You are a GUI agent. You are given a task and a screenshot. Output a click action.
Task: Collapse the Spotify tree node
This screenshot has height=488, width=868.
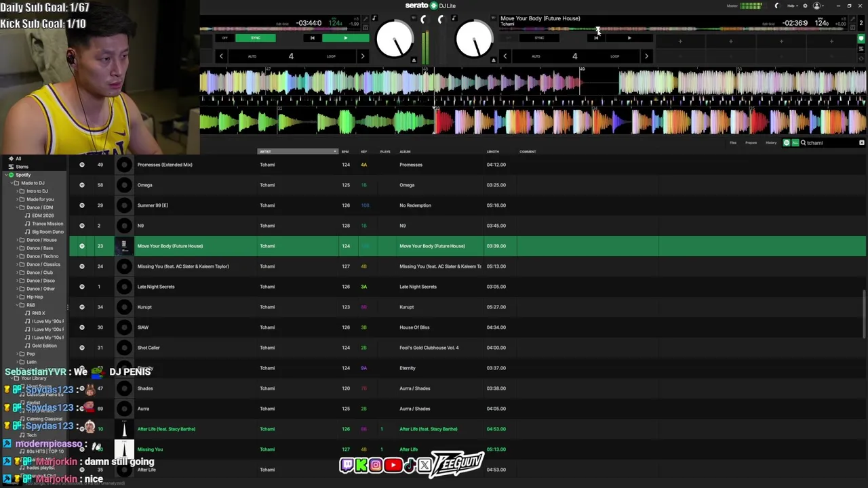(5, 175)
